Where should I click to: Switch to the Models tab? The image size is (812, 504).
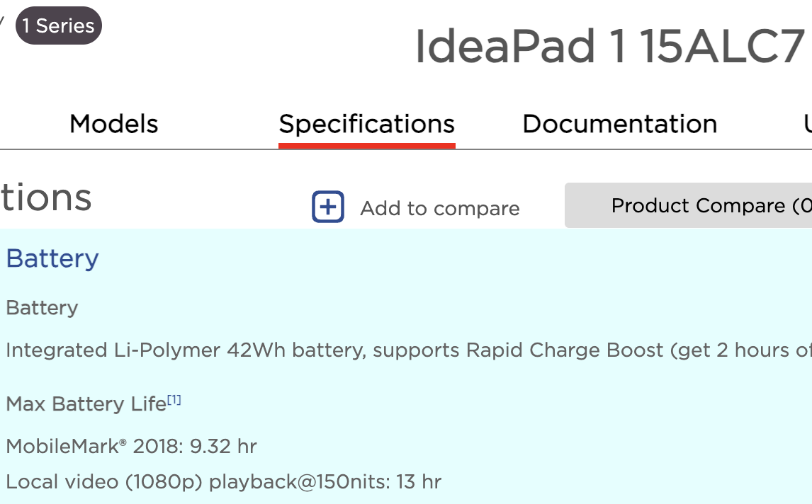click(113, 124)
